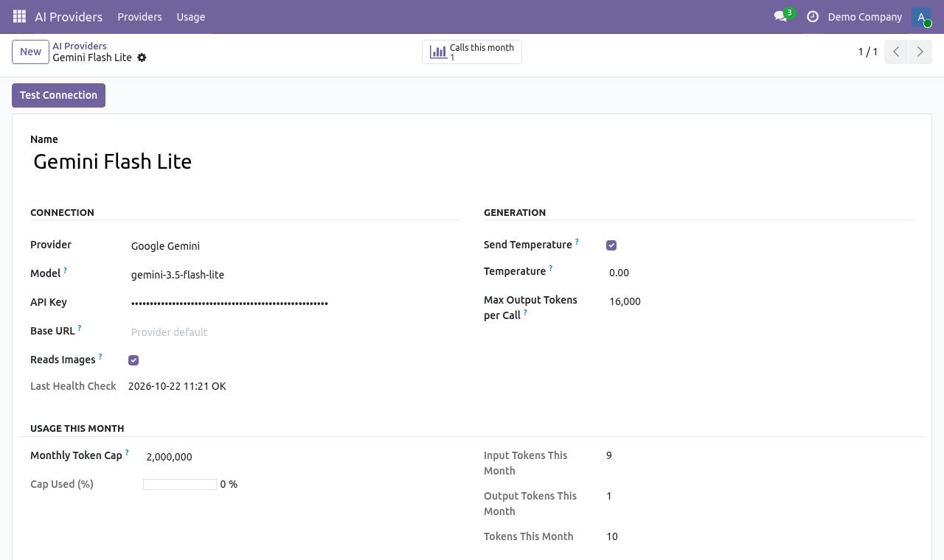Go back via AI Providers breadcrumb link
Screen dimensions: 944x560
80,46
